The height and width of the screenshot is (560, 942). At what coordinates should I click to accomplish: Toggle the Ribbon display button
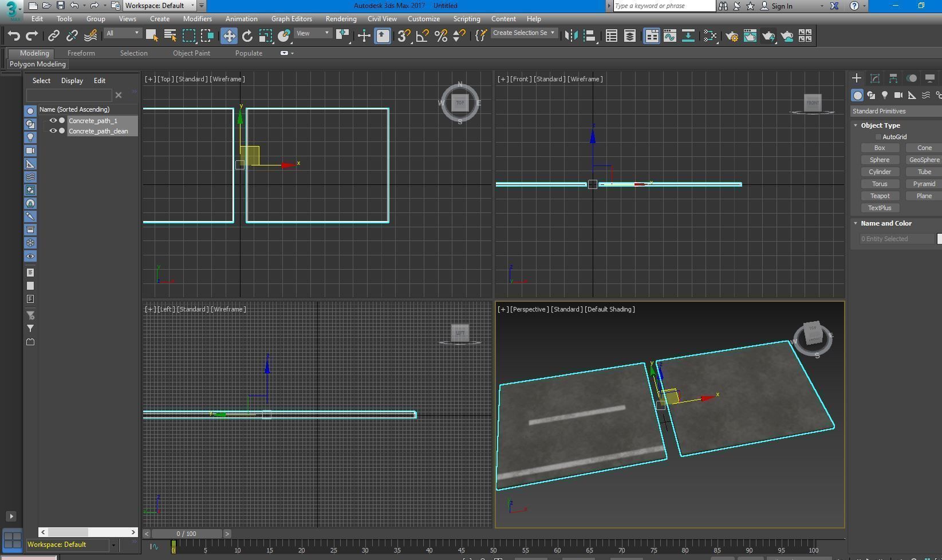click(652, 36)
